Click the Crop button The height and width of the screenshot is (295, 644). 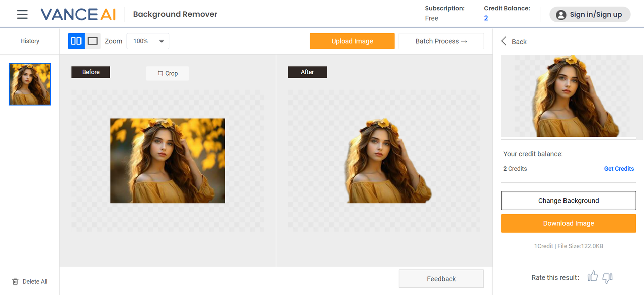tap(168, 73)
